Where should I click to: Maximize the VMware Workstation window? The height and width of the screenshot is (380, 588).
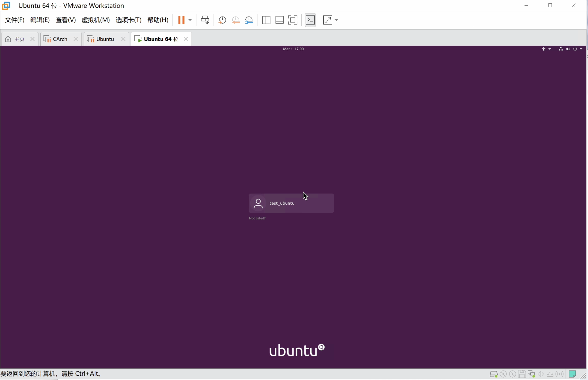[550, 6]
